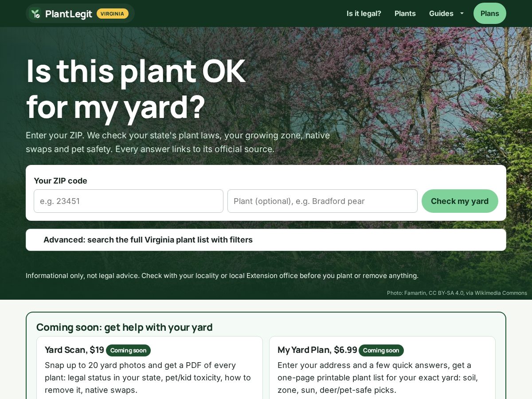This screenshot has height=399, width=532.
Task: Click the 'Enter your ZIP' intro paragraph
Action: pos(178,142)
